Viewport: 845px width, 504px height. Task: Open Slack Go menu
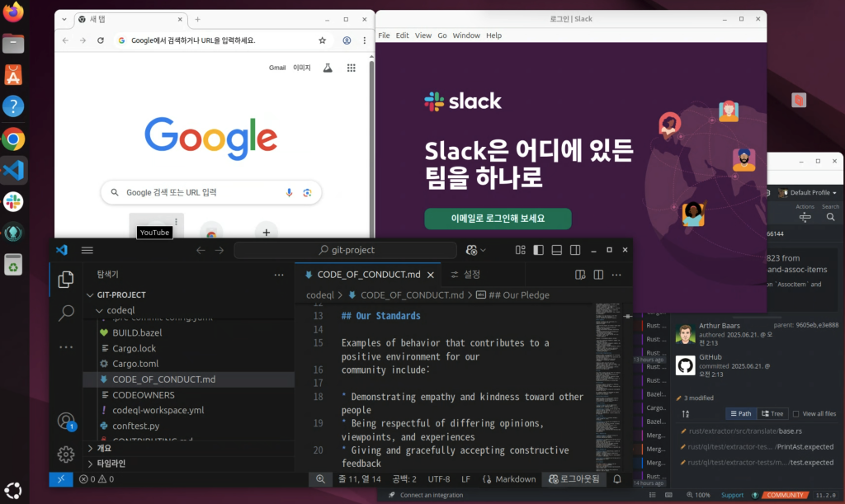point(442,35)
